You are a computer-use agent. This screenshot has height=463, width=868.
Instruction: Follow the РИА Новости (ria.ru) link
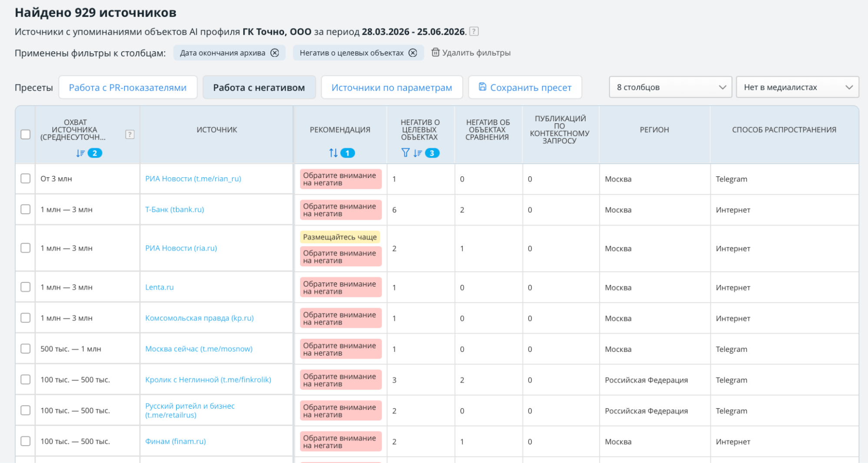click(x=181, y=248)
